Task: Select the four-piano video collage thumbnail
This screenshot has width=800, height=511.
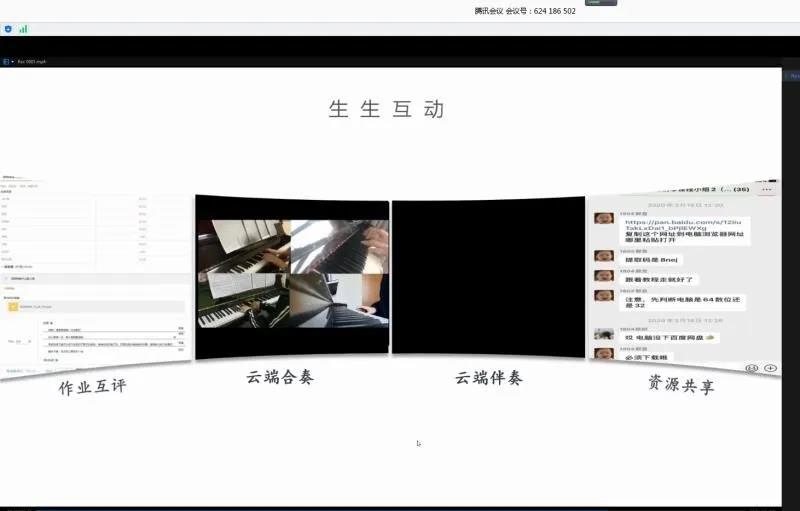Action: (292, 274)
